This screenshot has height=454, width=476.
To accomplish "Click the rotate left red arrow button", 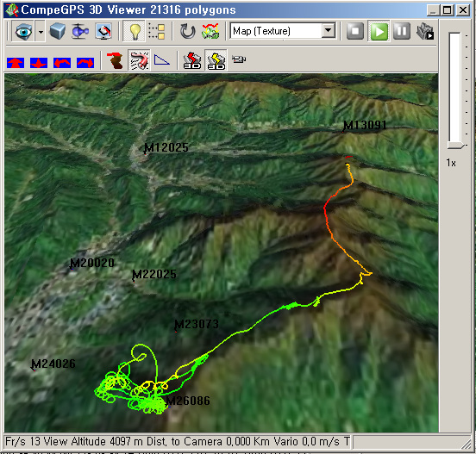I will (x=62, y=63).
